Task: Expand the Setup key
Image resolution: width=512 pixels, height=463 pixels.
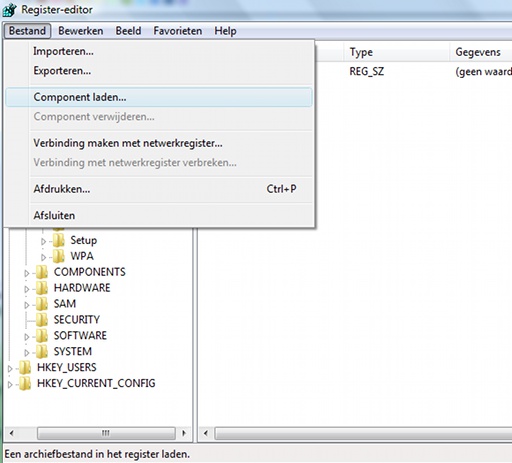Action: coord(43,241)
